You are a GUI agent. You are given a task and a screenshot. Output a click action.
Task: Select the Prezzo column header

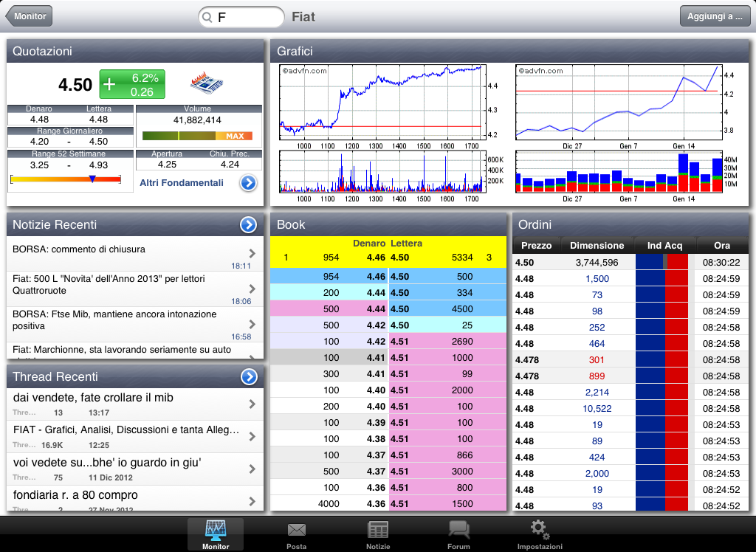536,246
